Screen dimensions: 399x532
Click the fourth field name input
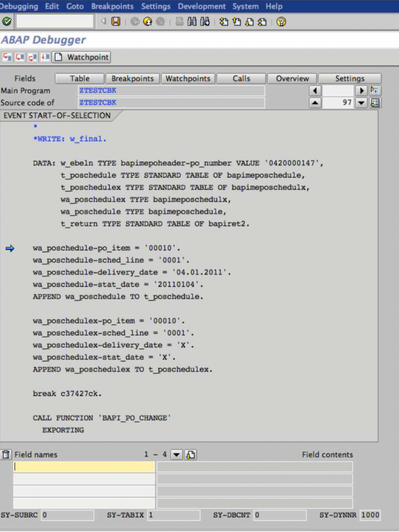click(84, 503)
